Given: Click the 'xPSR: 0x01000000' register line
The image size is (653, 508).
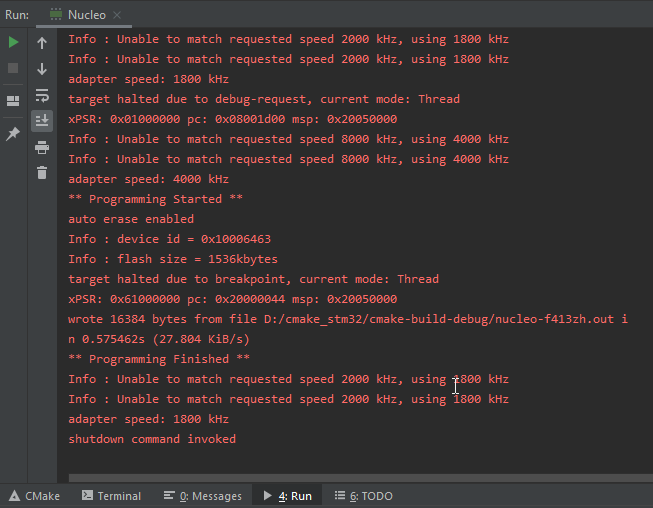Looking at the screenshot, I should coord(232,119).
